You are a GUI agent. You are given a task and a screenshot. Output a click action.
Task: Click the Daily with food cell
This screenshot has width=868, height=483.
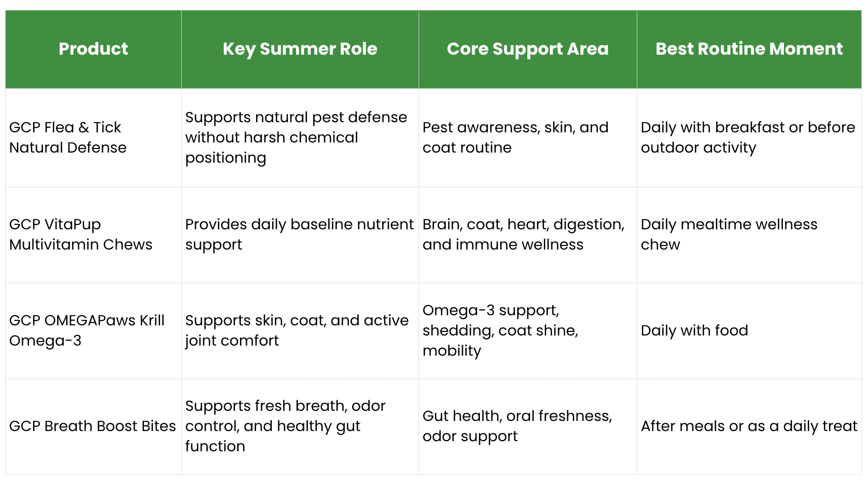pyautogui.click(x=749, y=330)
